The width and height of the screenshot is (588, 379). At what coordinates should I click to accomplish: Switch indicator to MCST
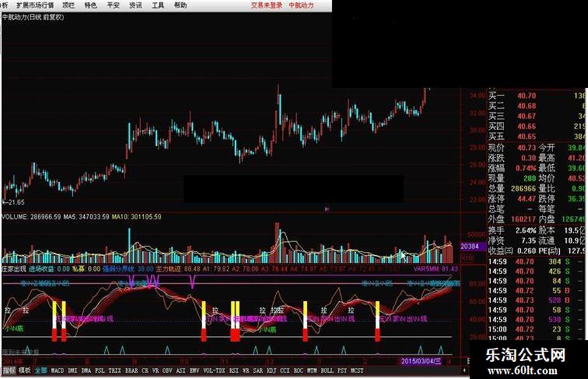tap(357, 370)
